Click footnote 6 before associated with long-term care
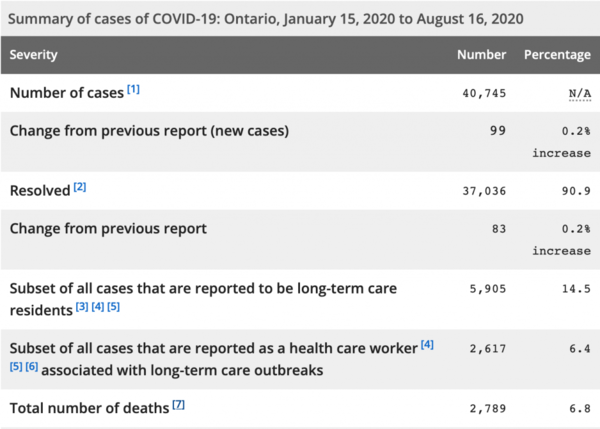The height and width of the screenshot is (429, 600). [x=30, y=366]
